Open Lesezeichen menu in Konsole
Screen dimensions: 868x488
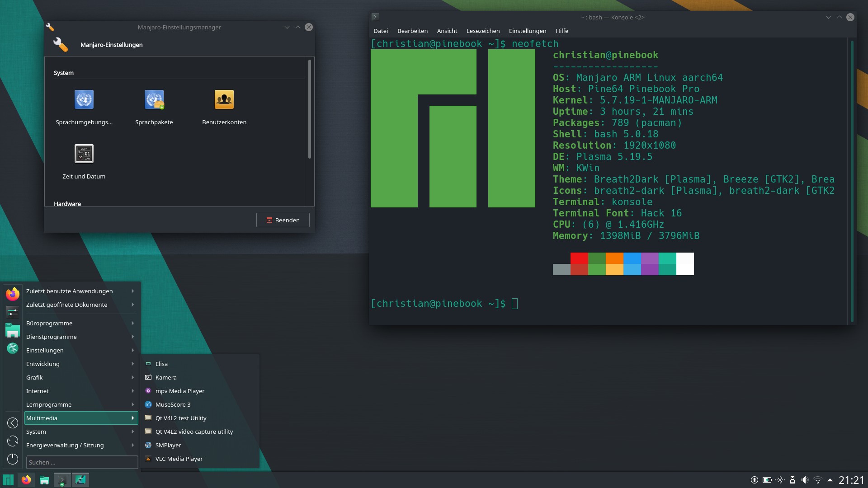483,31
